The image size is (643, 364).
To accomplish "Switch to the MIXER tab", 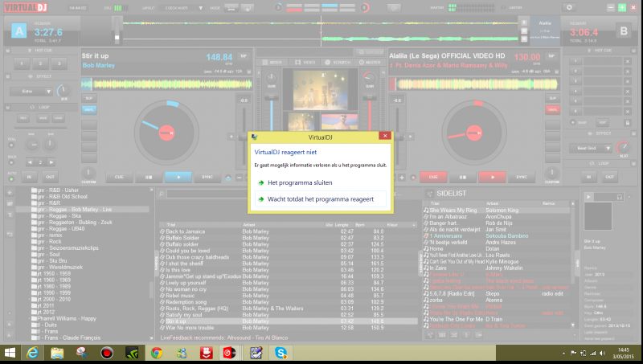I will pyautogui.click(x=271, y=63).
